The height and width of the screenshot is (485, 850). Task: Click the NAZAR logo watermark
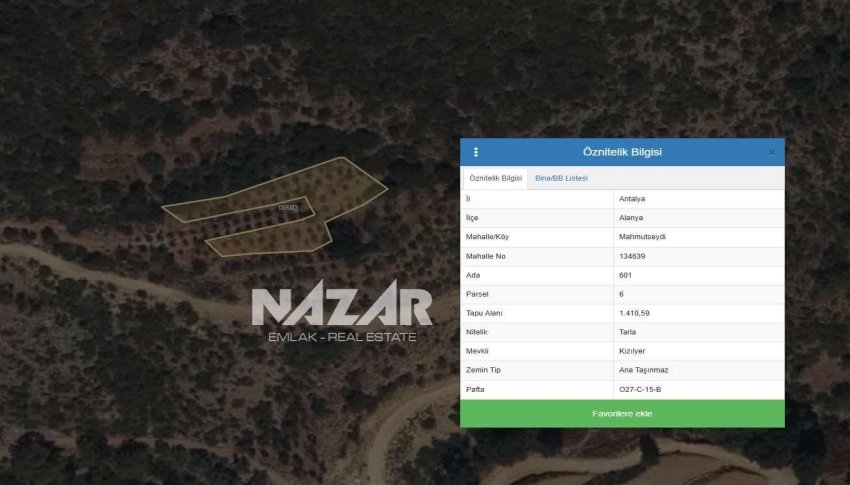tap(341, 307)
